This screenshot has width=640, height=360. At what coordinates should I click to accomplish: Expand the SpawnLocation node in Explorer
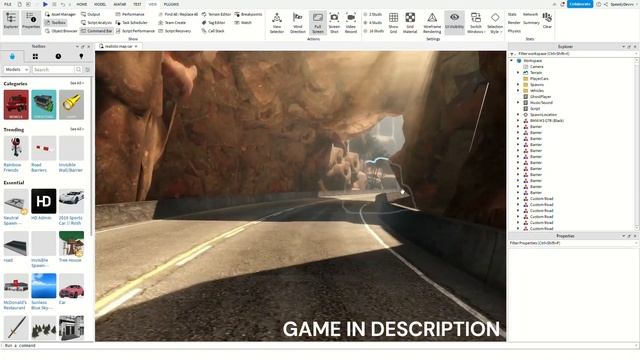518,115
